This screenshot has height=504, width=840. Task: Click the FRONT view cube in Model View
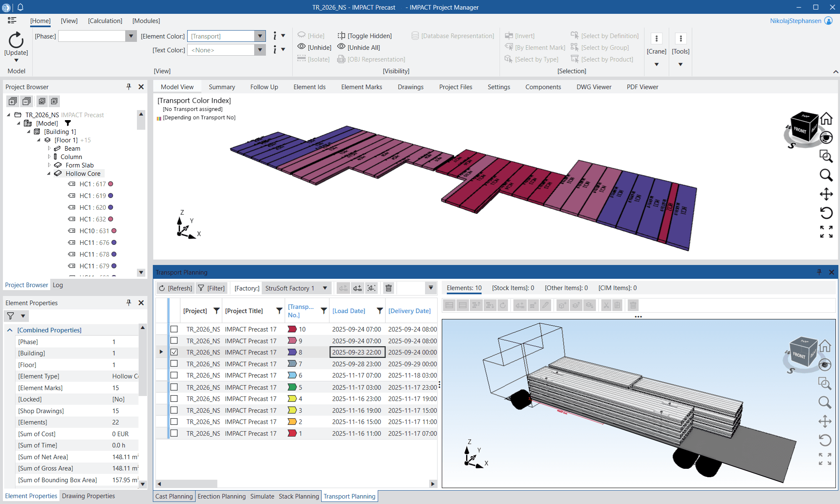tap(800, 130)
